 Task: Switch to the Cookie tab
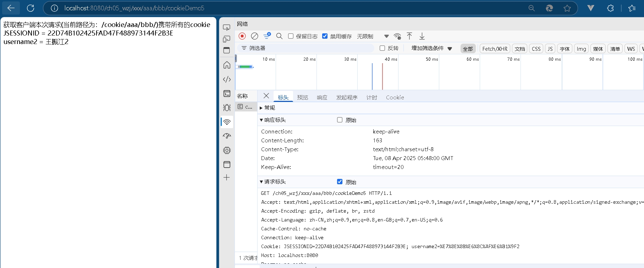395,97
